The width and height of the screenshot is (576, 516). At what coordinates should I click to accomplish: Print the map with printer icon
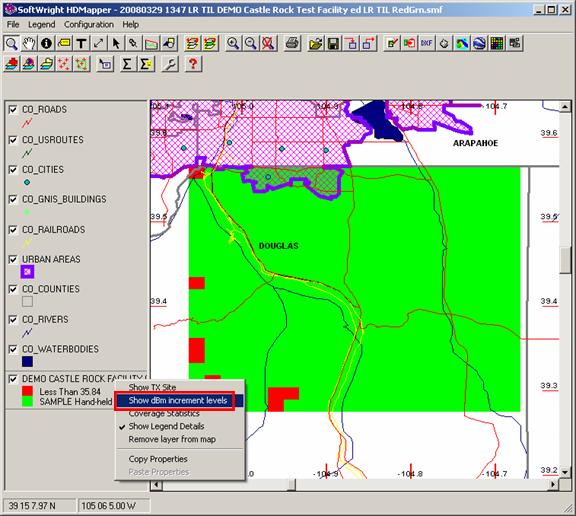(x=292, y=43)
